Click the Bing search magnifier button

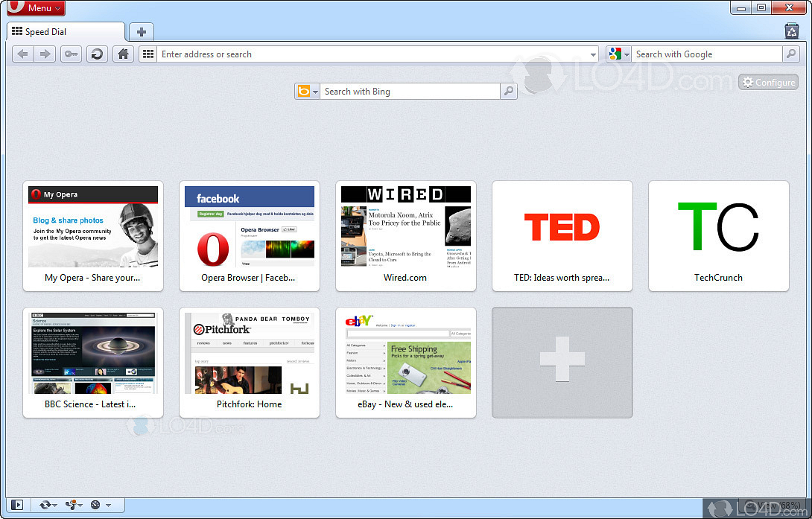coord(509,92)
